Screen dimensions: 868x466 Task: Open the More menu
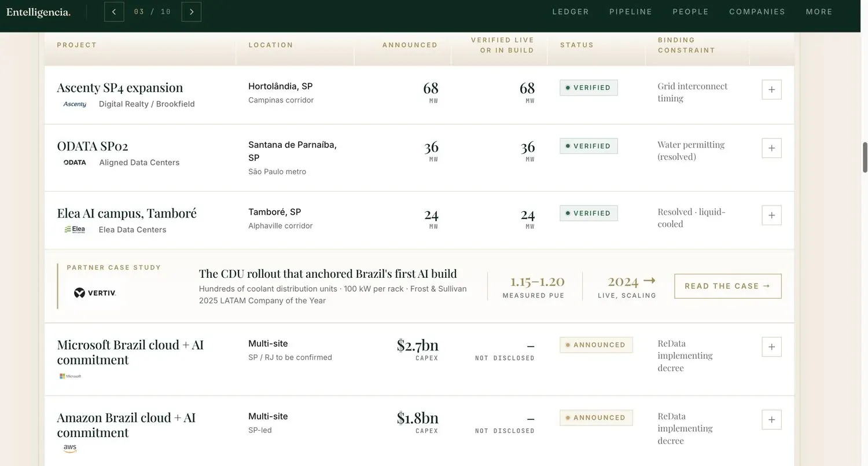[819, 12]
